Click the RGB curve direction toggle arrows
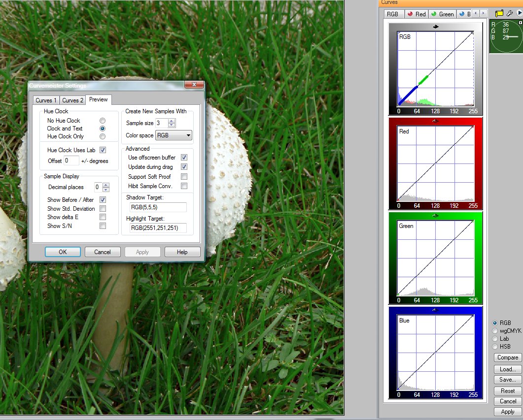Screen dimensions: 523x420 point(435,27)
